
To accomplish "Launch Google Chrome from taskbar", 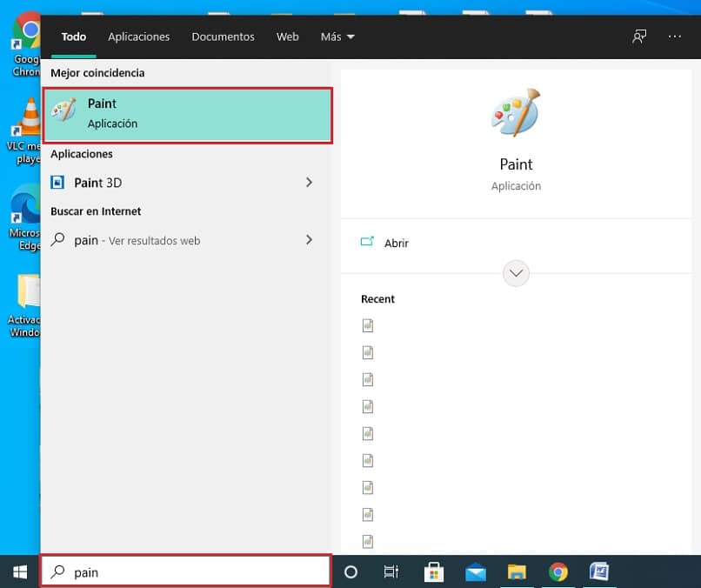I will (558, 571).
